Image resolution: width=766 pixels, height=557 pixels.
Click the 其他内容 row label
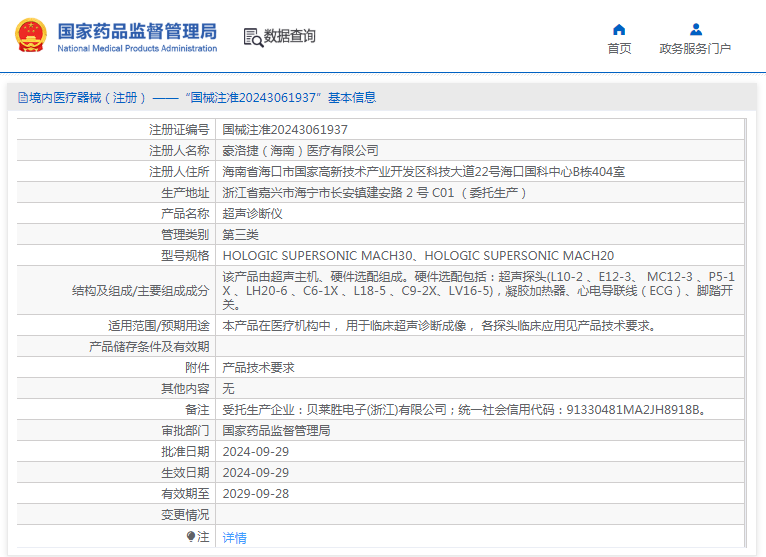pyautogui.click(x=185, y=388)
